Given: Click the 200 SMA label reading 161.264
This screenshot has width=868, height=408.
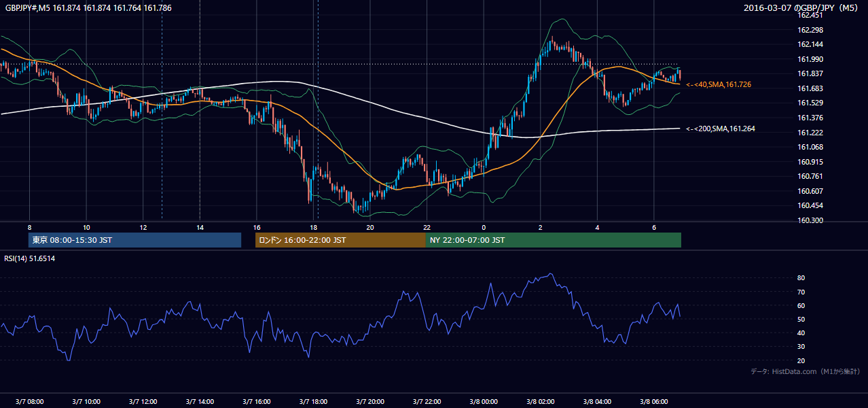Looking at the screenshot, I should (721, 129).
